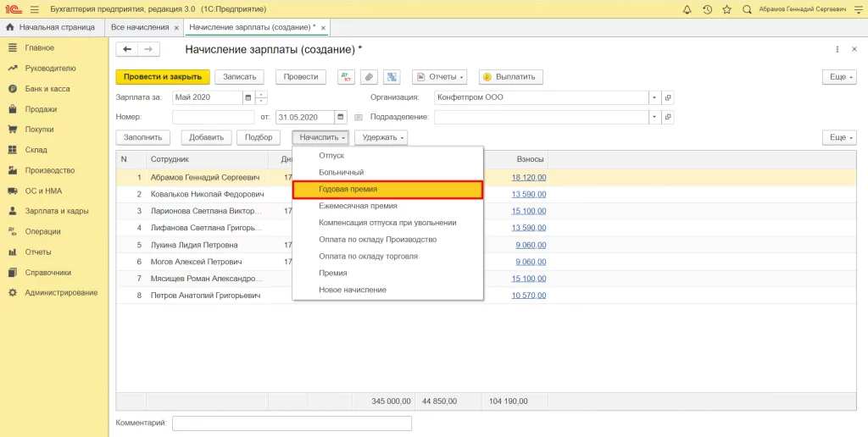Click the Дт/Кт postings icon
The height and width of the screenshot is (437, 868).
click(346, 77)
